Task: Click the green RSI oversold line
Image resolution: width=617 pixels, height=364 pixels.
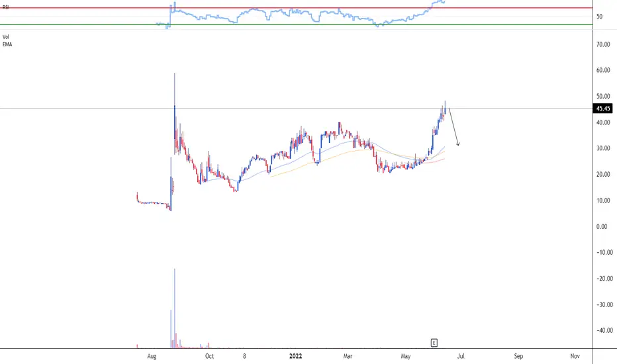Action: (x=296, y=24)
